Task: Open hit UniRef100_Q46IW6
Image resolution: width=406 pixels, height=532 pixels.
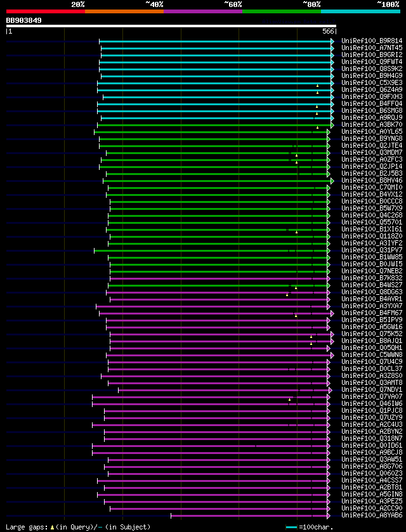Action: 372,403
